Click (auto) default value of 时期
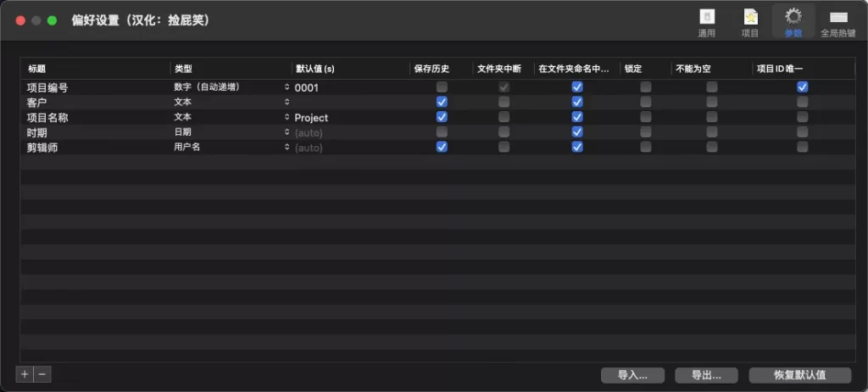 click(x=309, y=133)
